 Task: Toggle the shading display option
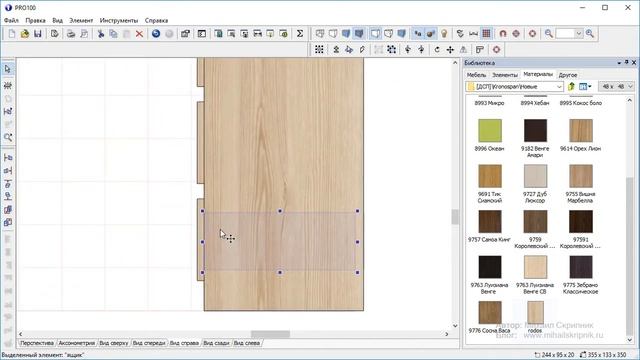[402, 34]
